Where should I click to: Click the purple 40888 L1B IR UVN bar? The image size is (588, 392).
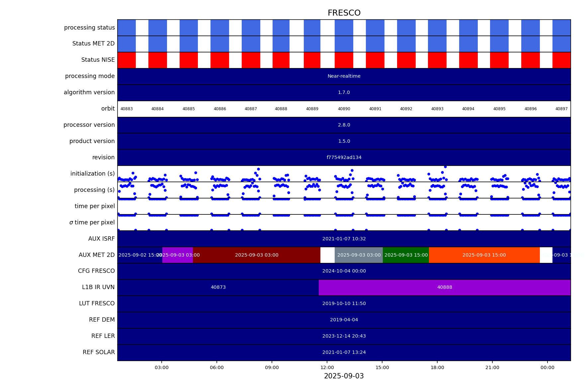(x=444, y=287)
